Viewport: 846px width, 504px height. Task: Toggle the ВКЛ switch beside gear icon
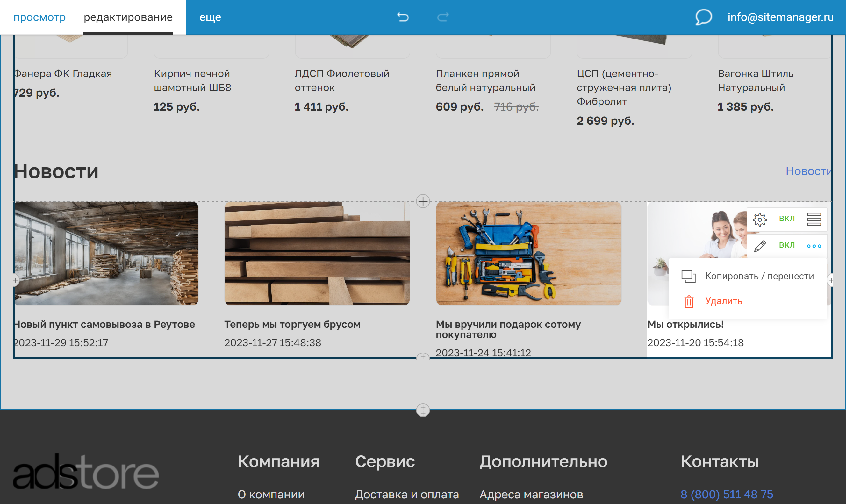[x=786, y=218]
